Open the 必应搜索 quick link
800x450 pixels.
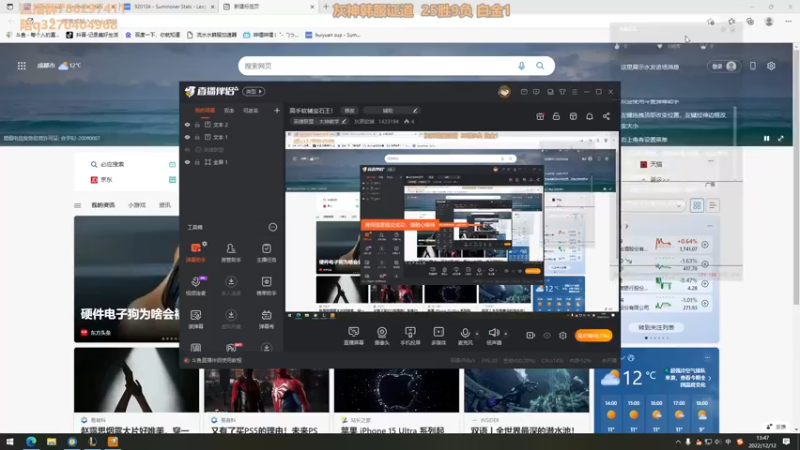coord(108,164)
